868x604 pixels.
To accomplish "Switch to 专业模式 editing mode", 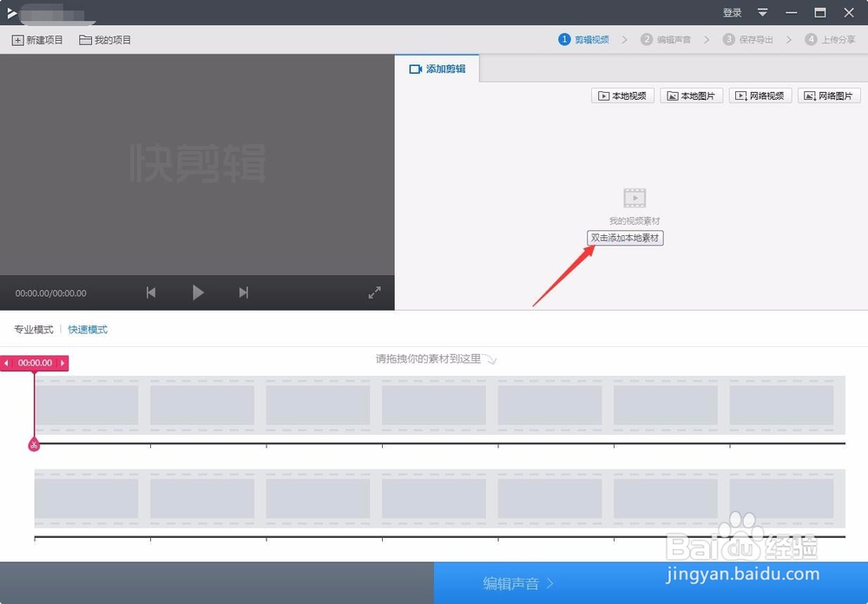I will (34, 329).
